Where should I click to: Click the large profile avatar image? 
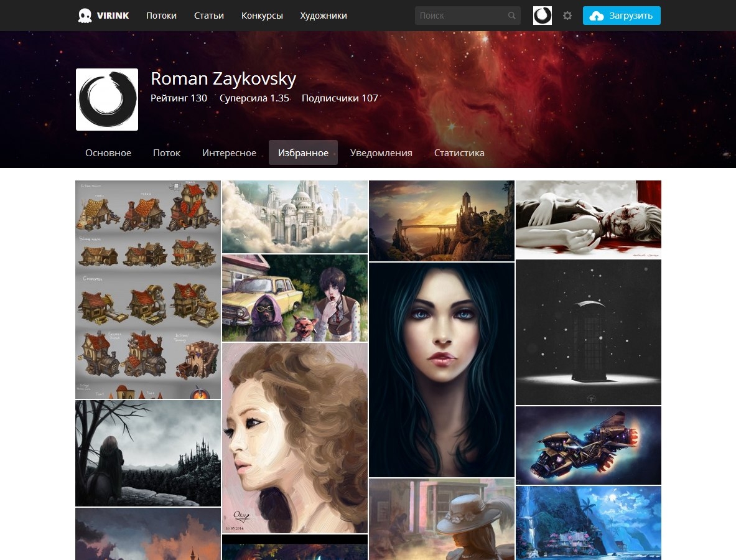pyautogui.click(x=107, y=100)
